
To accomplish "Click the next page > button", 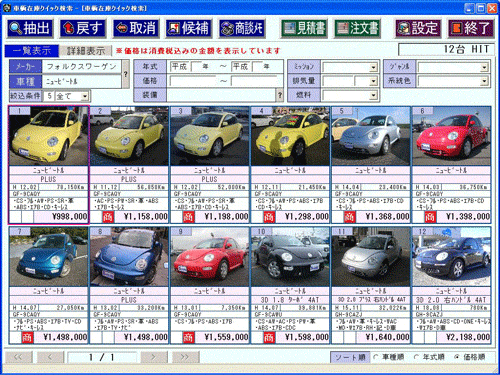I will click(154, 357).
